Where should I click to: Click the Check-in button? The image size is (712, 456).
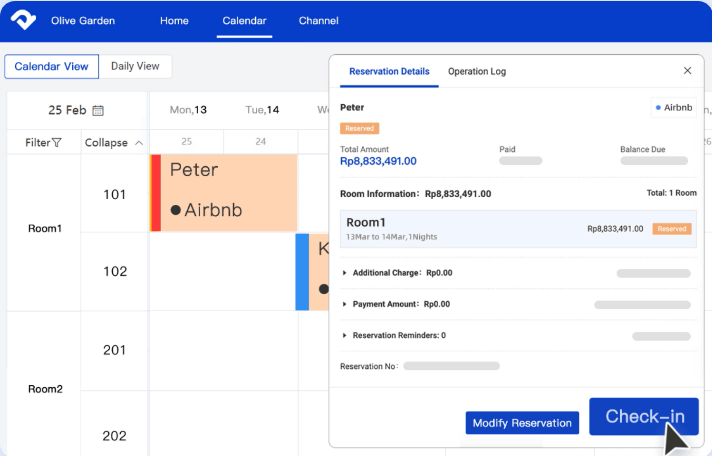click(x=643, y=416)
